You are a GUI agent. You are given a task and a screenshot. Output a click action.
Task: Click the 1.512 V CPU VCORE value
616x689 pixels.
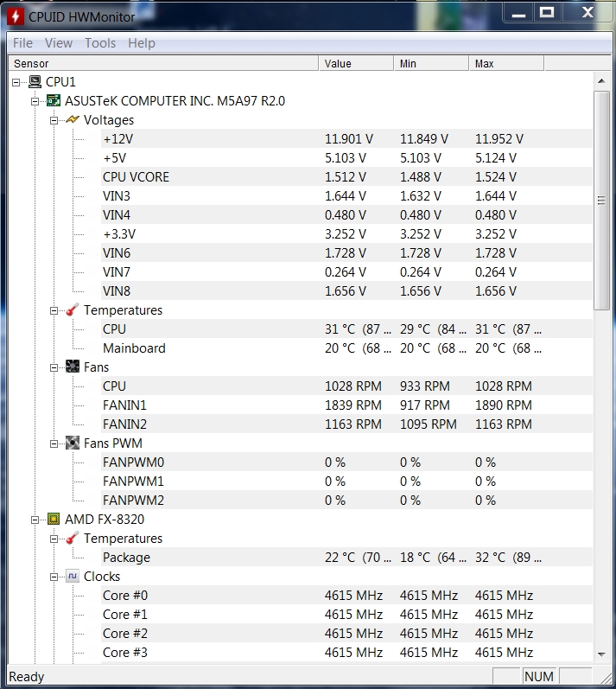346,176
